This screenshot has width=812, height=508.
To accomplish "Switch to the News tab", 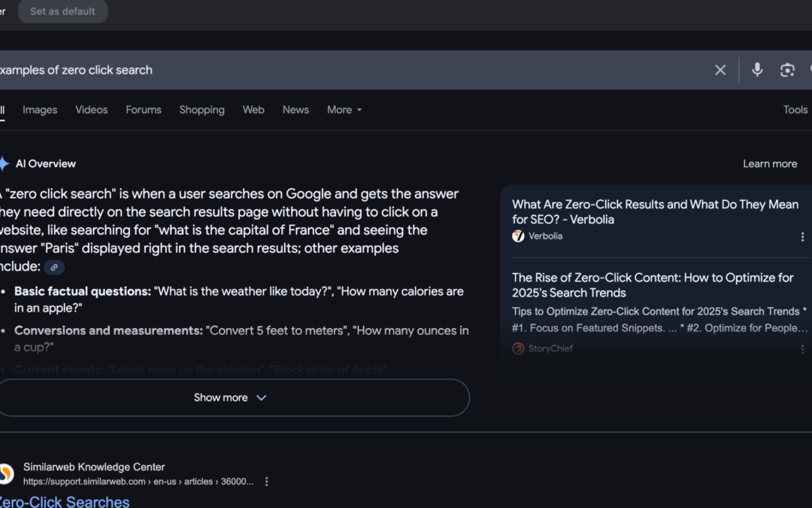I will pyautogui.click(x=295, y=110).
